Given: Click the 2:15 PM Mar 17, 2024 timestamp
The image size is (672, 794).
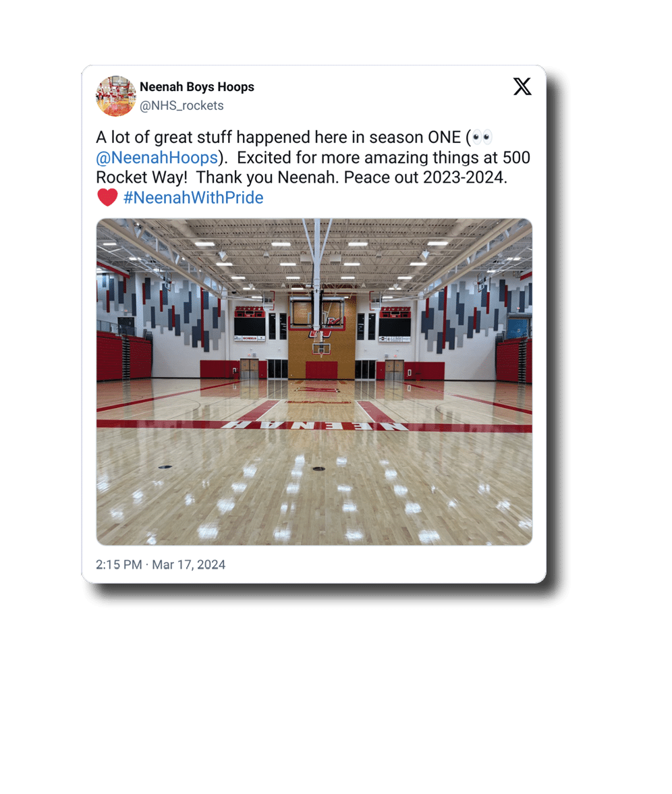Looking at the screenshot, I should (161, 565).
